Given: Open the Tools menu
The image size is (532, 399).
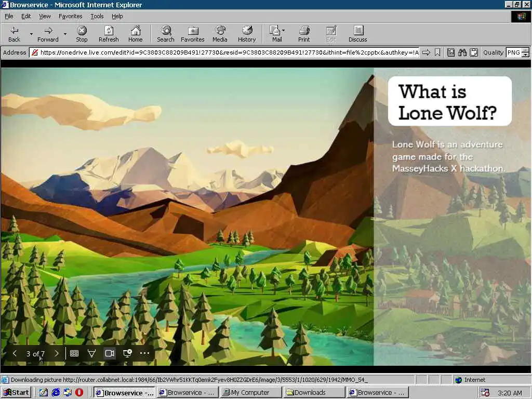Looking at the screenshot, I should pos(97,16).
